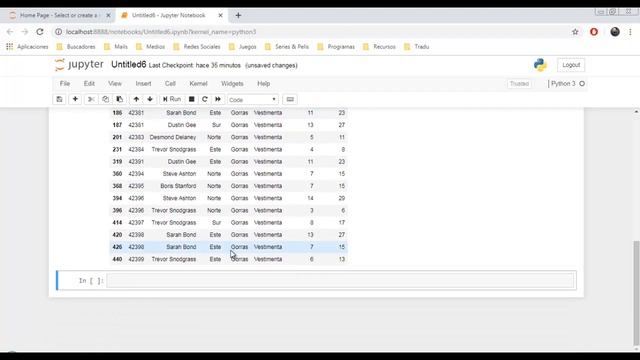640x360 pixels.
Task: Click the Python logo icon
Action: (x=540, y=65)
